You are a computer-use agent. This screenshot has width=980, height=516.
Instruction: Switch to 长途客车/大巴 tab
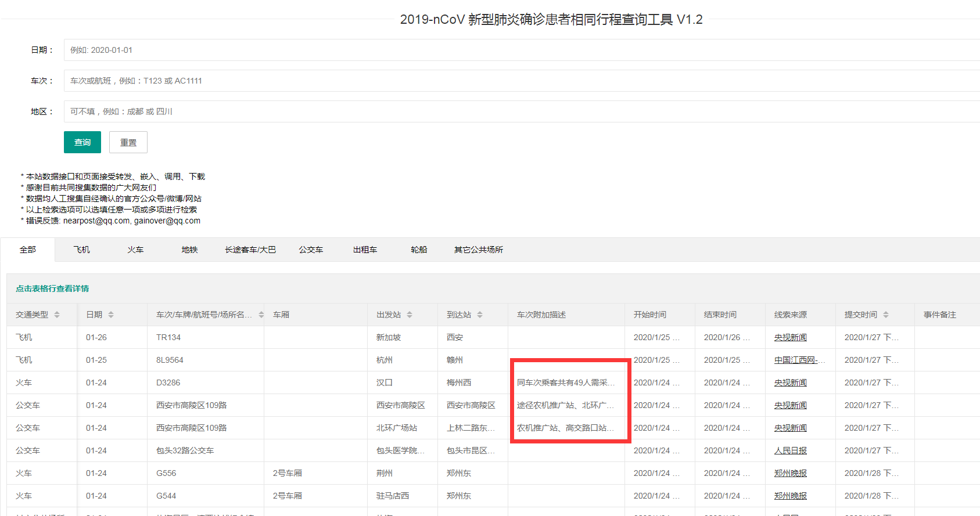250,250
